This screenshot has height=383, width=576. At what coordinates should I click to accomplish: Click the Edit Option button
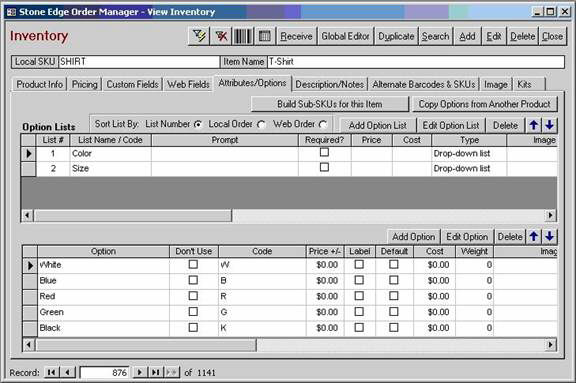tap(467, 237)
